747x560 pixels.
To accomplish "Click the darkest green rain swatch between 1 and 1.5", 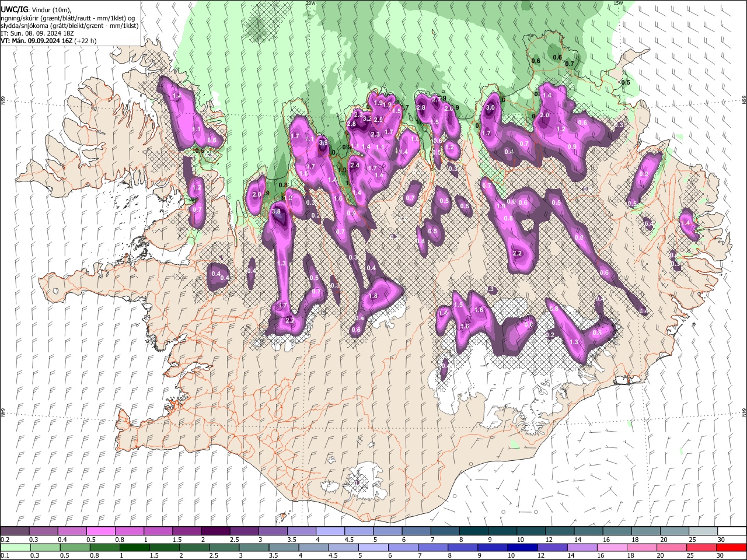I will tap(135, 547).
